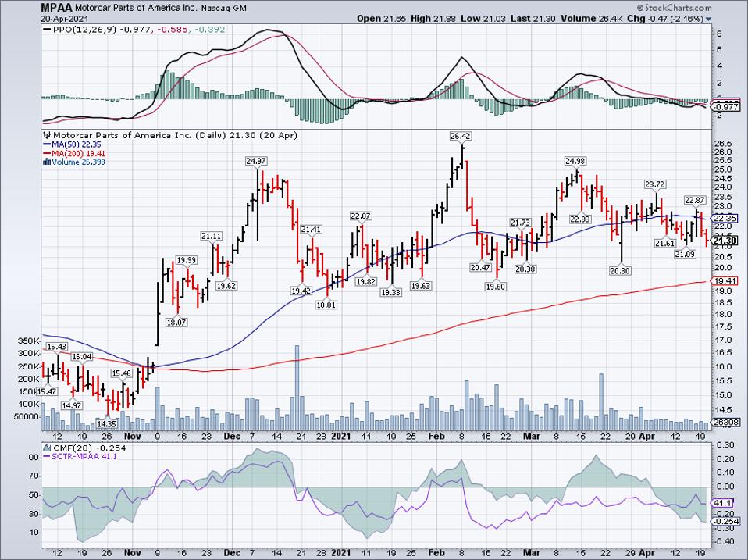Image resolution: width=748 pixels, height=560 pixels.
Task: Open the dropdown arrow after the Chg value
Action: click(x=708, y=19)
